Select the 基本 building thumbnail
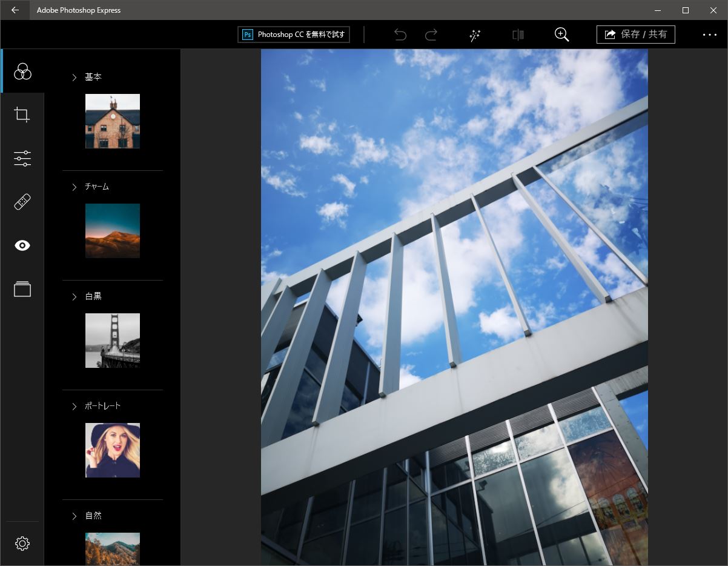Screen dimensions: 728x566 click(x=113, y=121)
